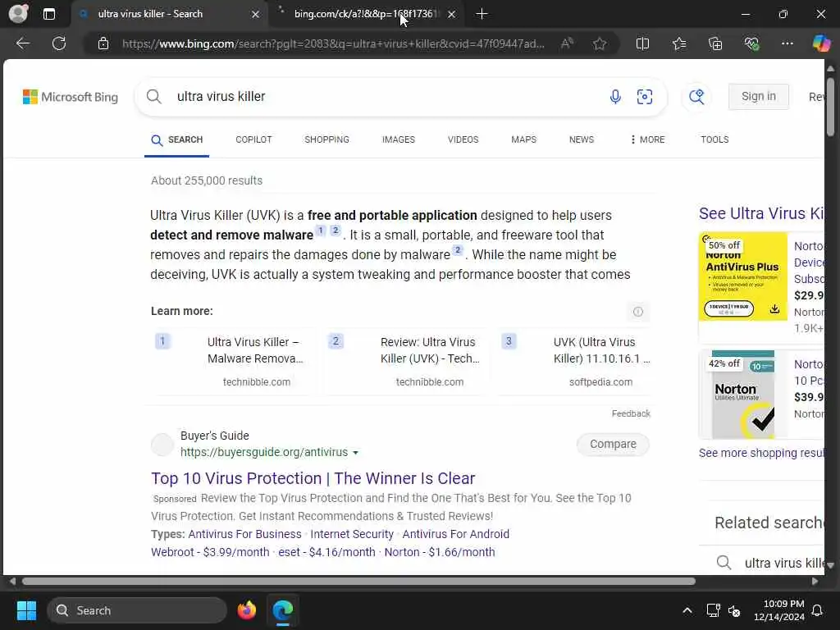The image size is (840, 630).
Task: Add page to favorites with star icon
Action: coord(600,44)
